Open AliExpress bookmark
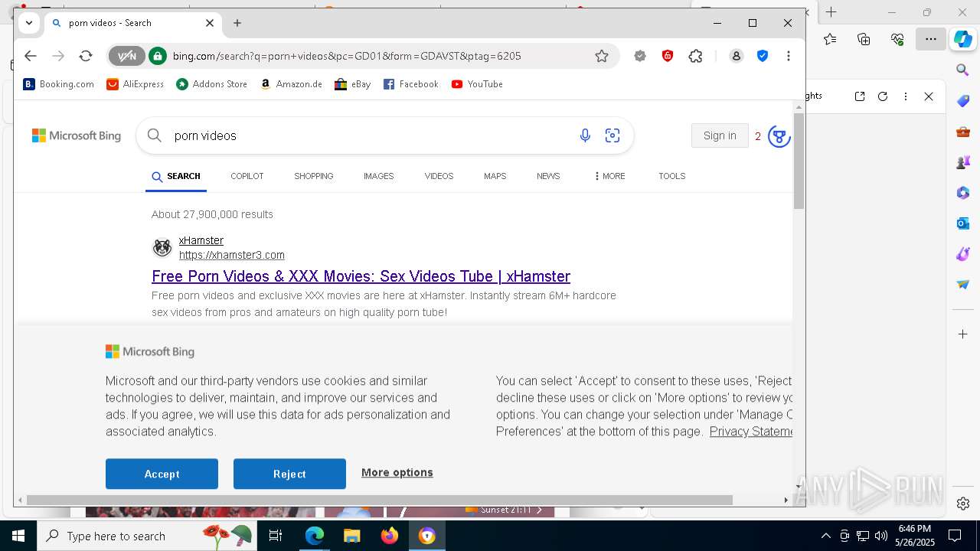The width and height of the screenshot is (980, 551). click(135, 84)
